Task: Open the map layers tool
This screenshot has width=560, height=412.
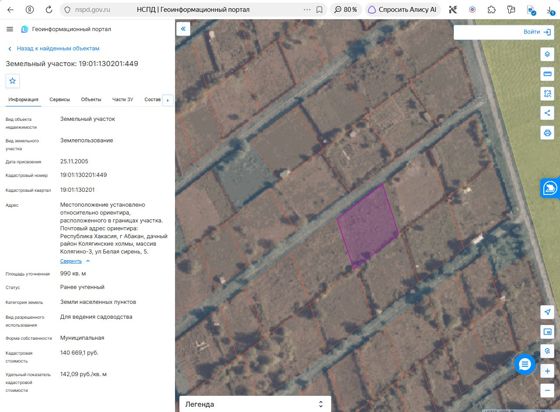Action: [547, 54]
